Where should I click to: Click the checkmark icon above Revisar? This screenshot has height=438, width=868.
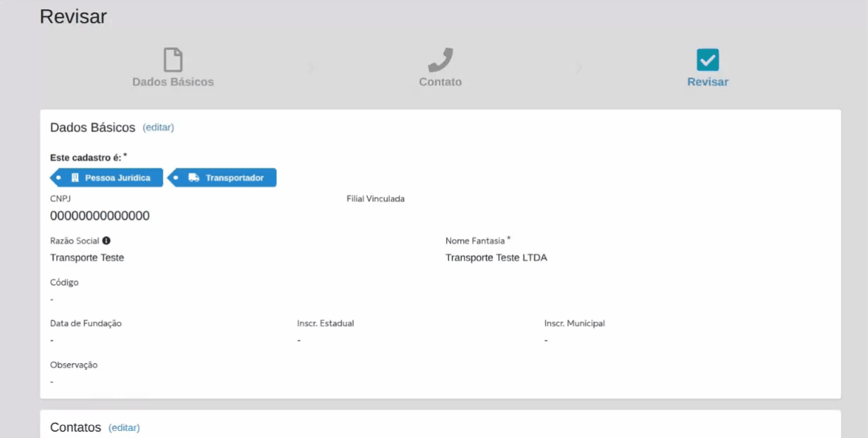(x=707, y=60)
